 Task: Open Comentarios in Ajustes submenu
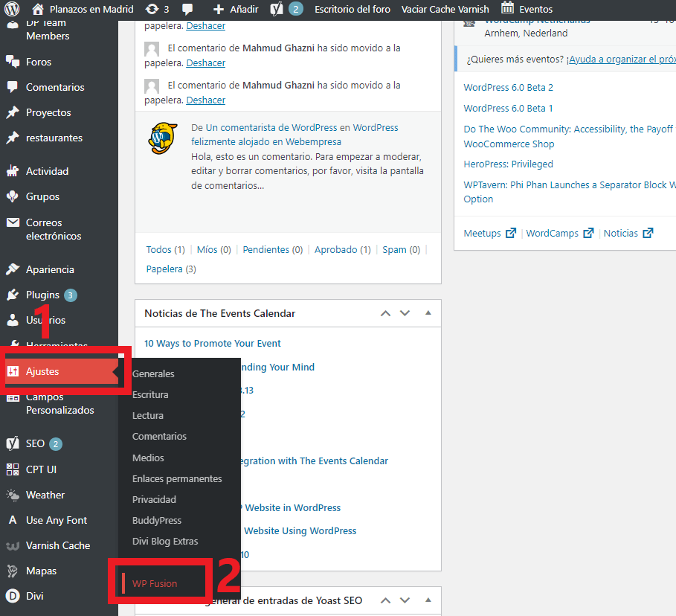point(159,436)
